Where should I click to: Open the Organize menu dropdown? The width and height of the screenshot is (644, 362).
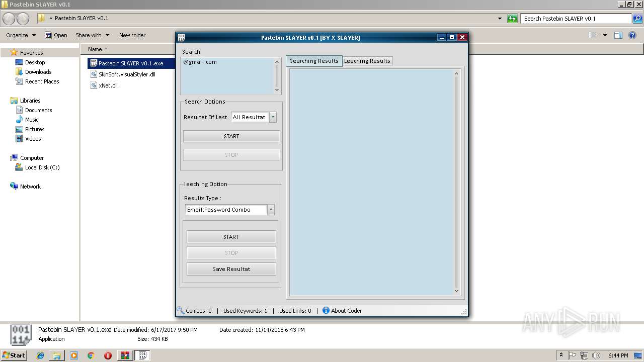(x=21, y=35)
